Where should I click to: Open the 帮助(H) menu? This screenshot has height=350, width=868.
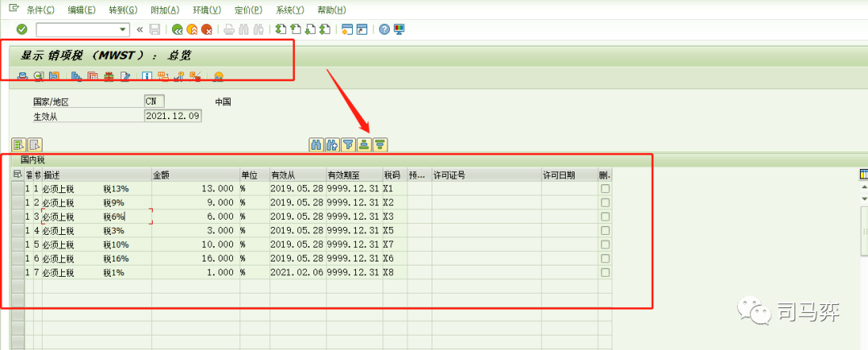(x=332, y=10)
